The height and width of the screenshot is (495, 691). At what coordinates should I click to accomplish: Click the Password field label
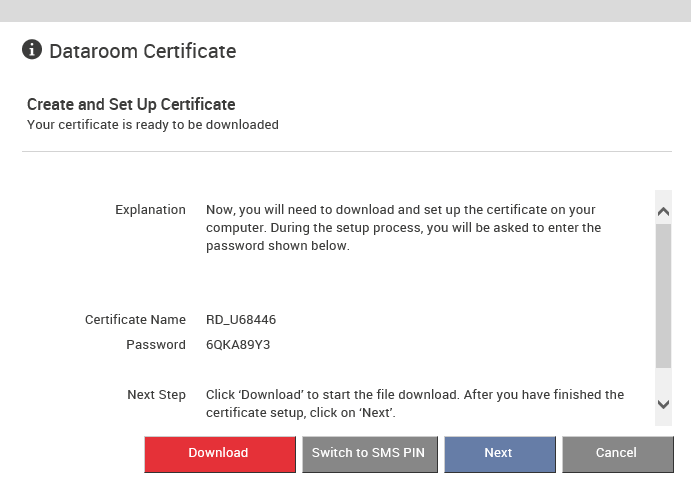click(156, 345)
